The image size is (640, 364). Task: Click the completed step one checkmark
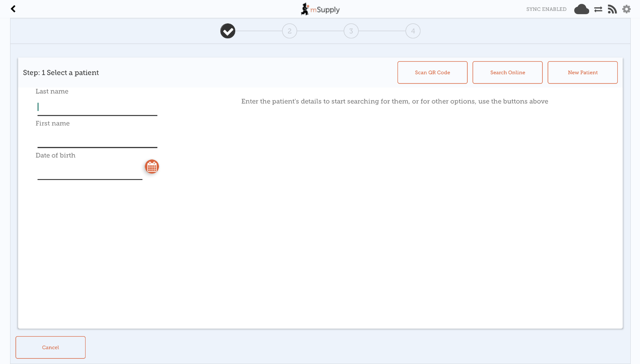click(228, 31)
